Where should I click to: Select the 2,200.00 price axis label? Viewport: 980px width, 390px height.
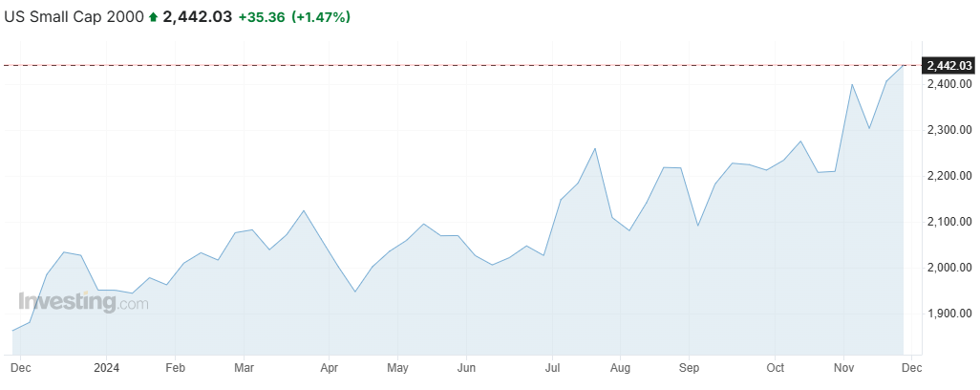(948, 176)
